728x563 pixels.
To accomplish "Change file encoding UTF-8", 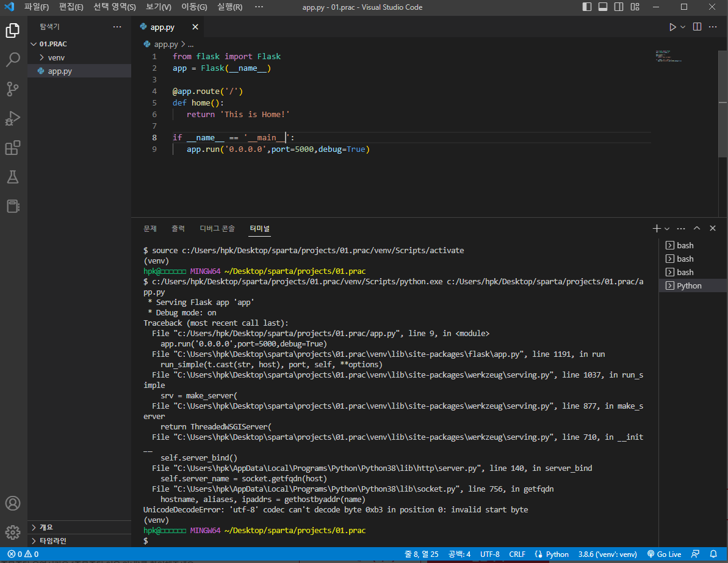I will pos(490,554).
